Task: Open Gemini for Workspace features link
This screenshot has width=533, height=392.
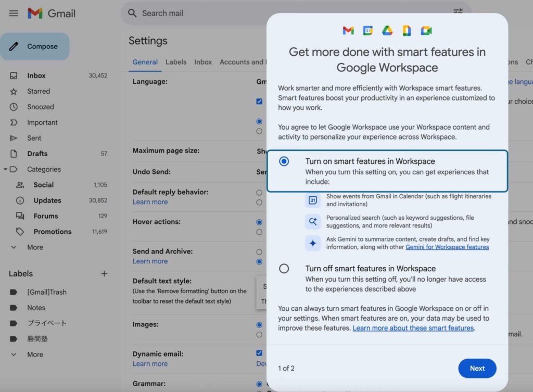Action: click(447, 247)
